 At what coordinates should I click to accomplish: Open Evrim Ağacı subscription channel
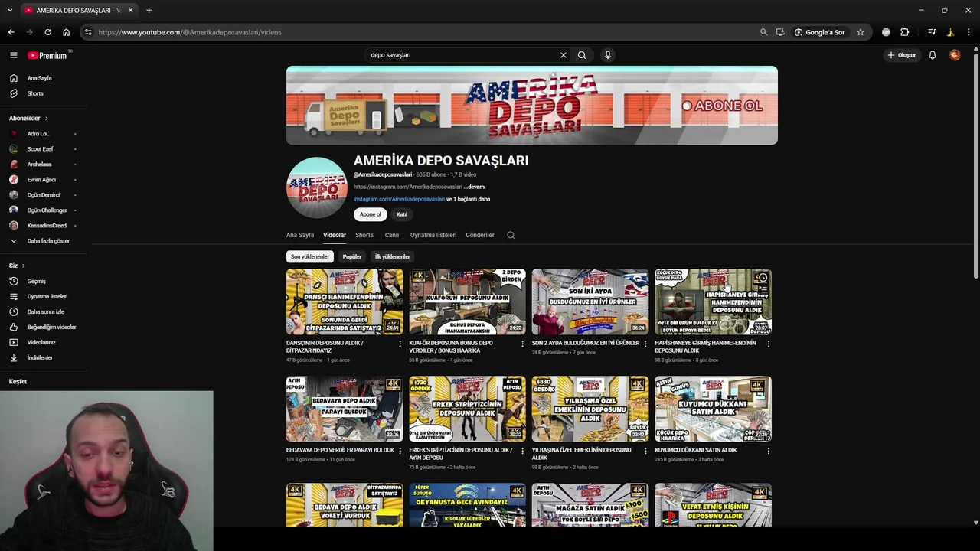43,180
